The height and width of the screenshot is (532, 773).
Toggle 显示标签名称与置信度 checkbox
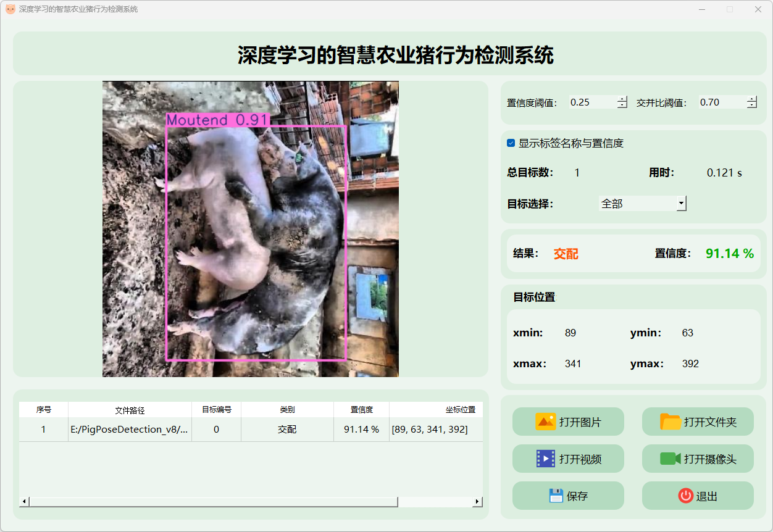click(x=511, y=143)
